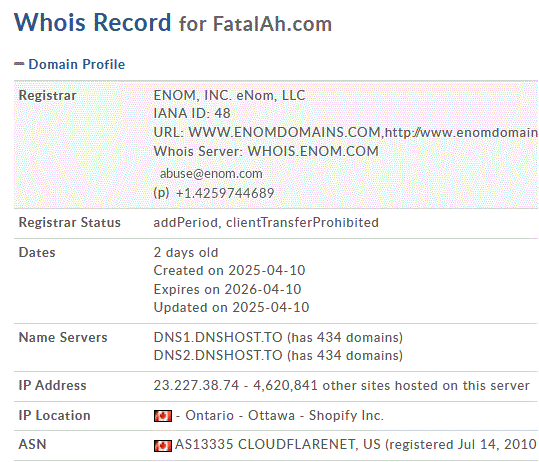539x462 pixels.
Task: Click the clientTransferProhibited status text
Action: pyautogui.click(x=302, y=223)
